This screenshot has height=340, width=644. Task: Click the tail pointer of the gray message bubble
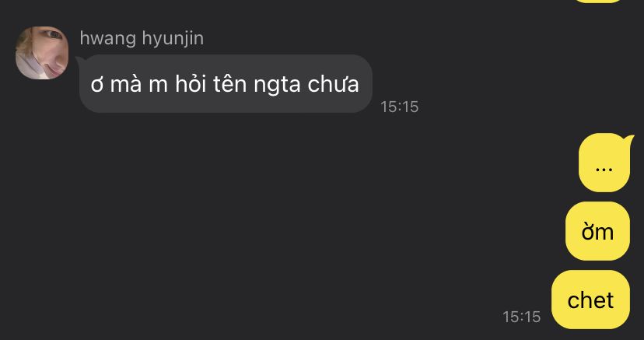(81, 61)
